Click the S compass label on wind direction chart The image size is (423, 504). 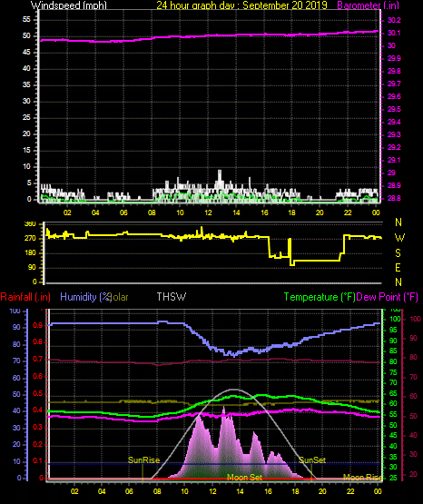coord(398,253)
